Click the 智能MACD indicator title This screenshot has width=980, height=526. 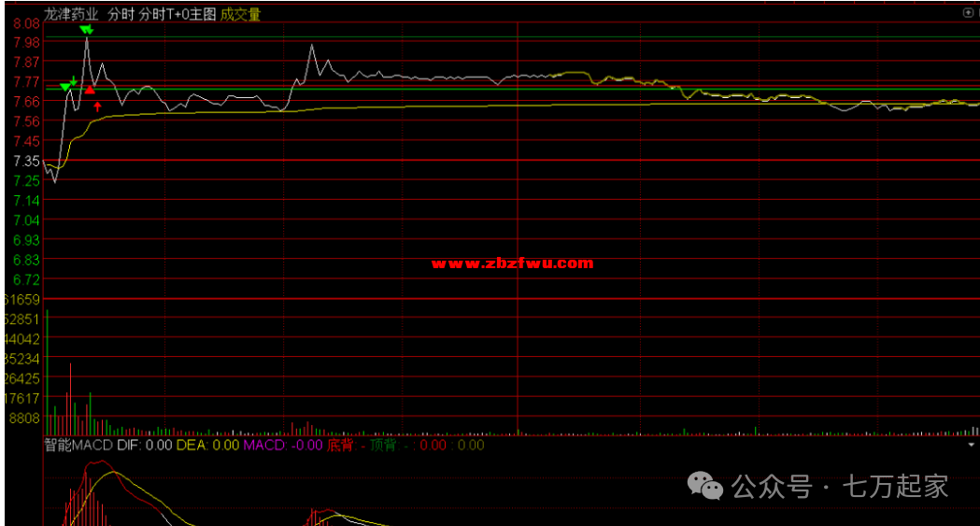point(78,445)
